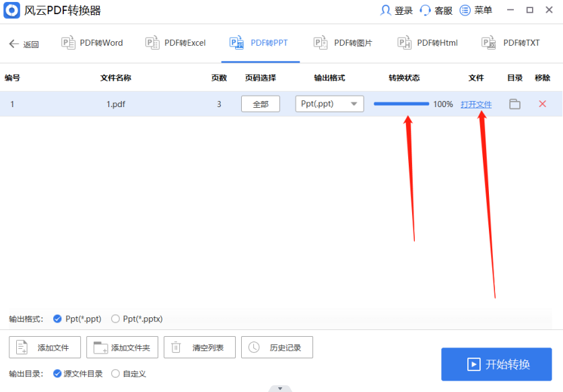The width and height of the screenshot is (563, 392).
Task: Click the 登录 text
Action: pos(403,11)
